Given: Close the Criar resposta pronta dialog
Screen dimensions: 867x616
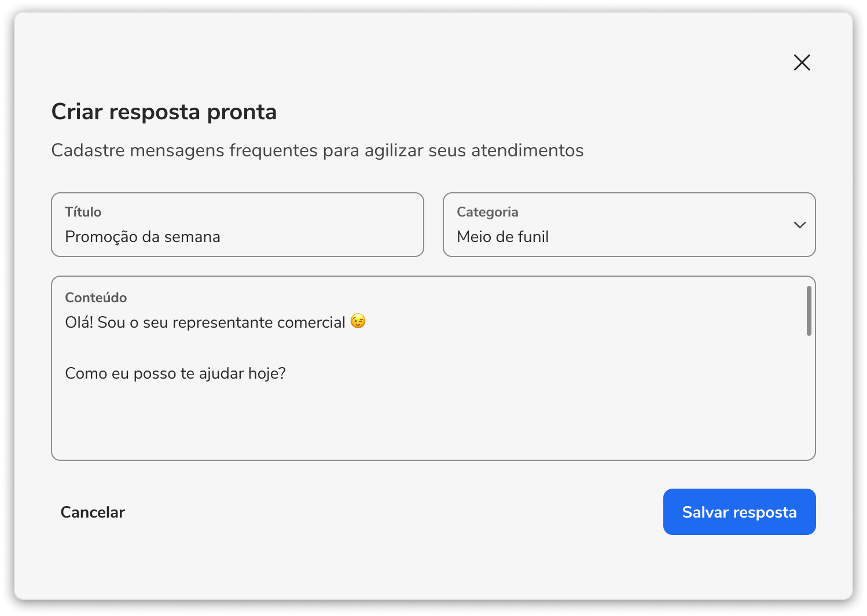Looking at the screenshot, I should pos(802,63).
